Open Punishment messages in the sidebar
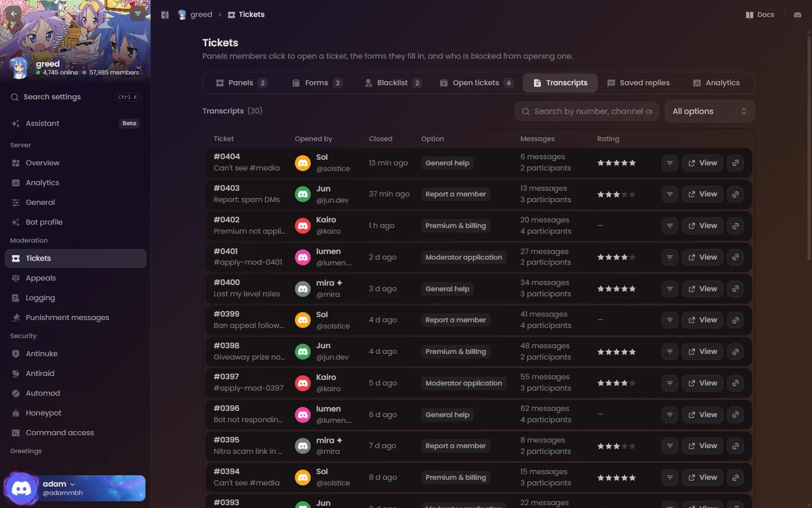The image size is (812, 508). click(x=76, y=318)
